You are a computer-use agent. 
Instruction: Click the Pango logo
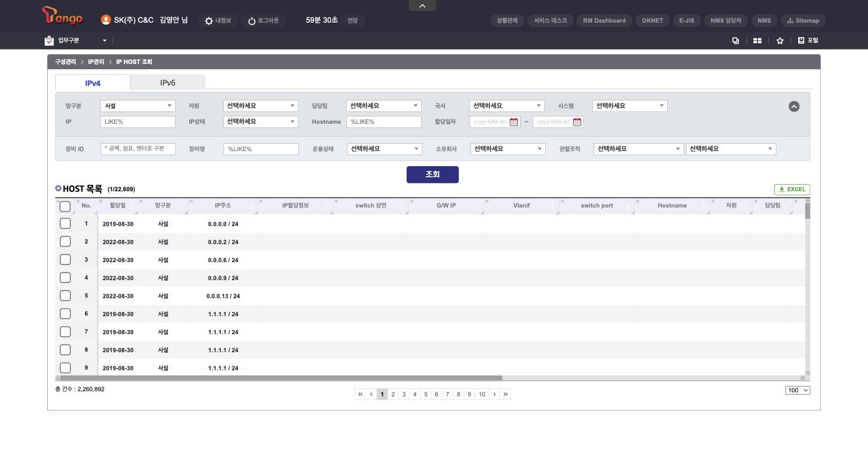(x=62, y=16)
